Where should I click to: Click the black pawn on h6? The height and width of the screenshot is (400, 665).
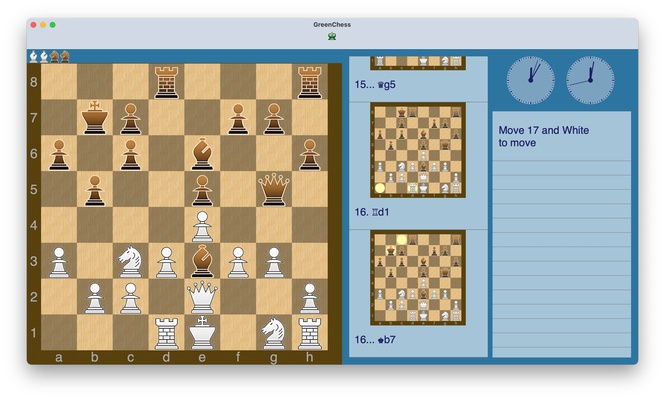pos(310,155)
